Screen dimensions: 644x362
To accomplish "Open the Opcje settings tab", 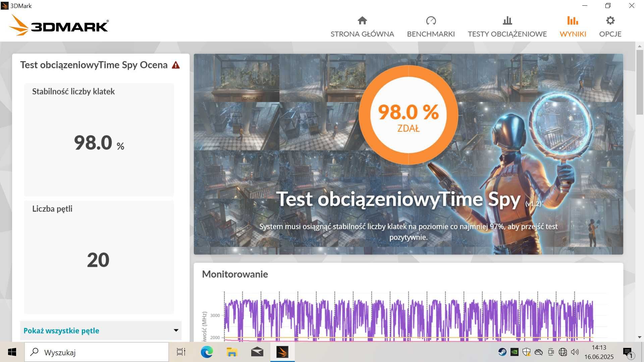I will coord(610,27).
